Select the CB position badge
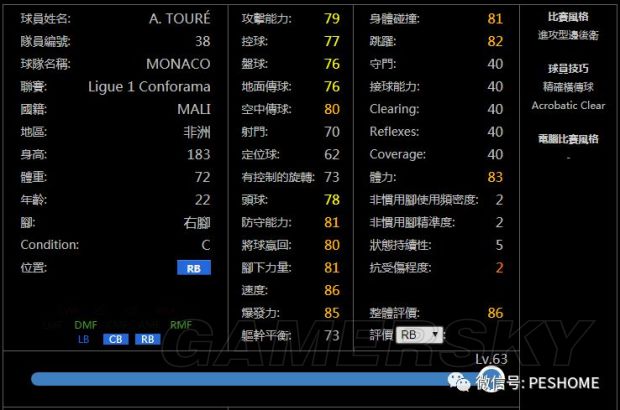Viewport: 620px width, 410px height. point(115,339)
